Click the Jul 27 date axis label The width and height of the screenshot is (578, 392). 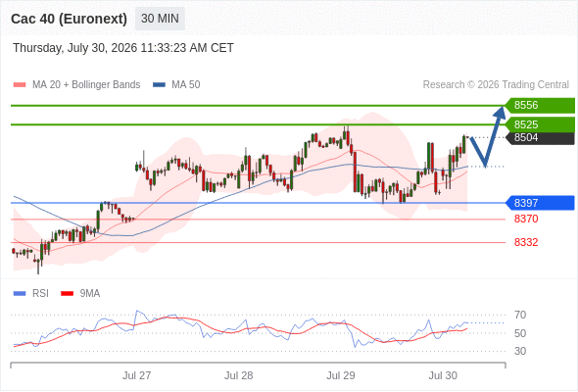coord(137,375)
